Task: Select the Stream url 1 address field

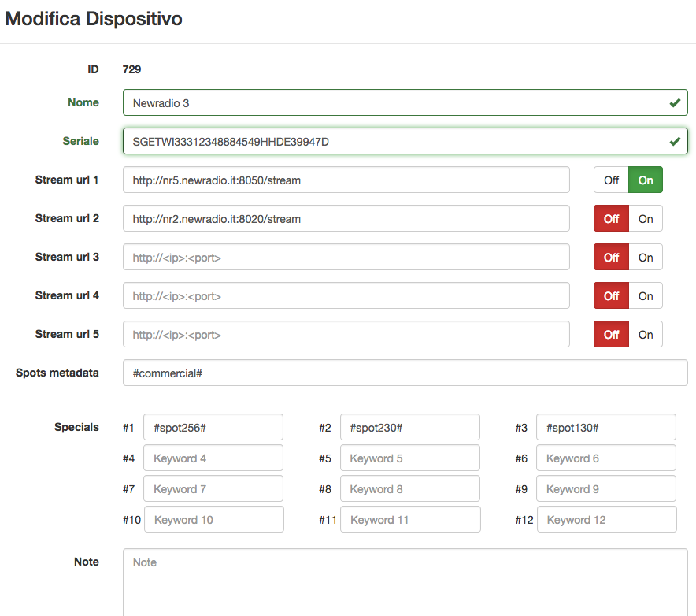Action: (x=346, y=180)
